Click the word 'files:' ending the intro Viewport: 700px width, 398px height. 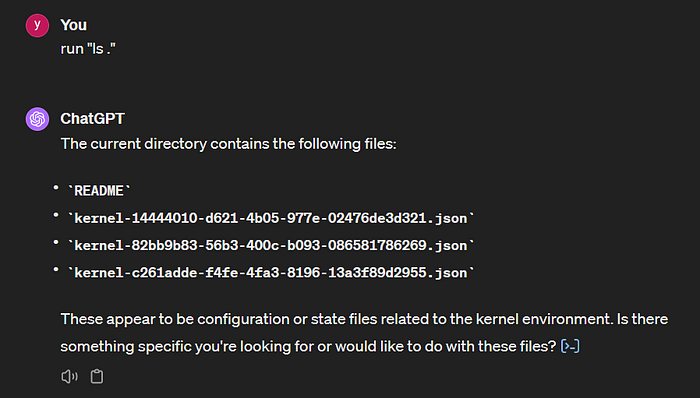pyautogui.click(x=380, y=144)
